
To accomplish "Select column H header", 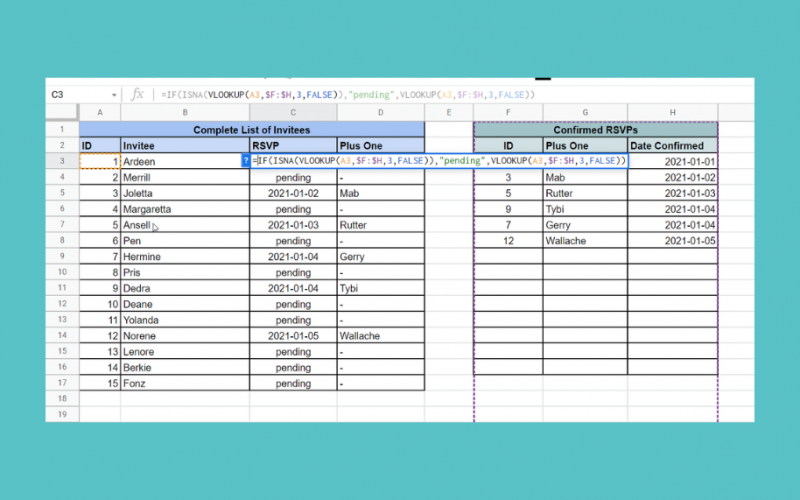I will (x=673, y=112).
